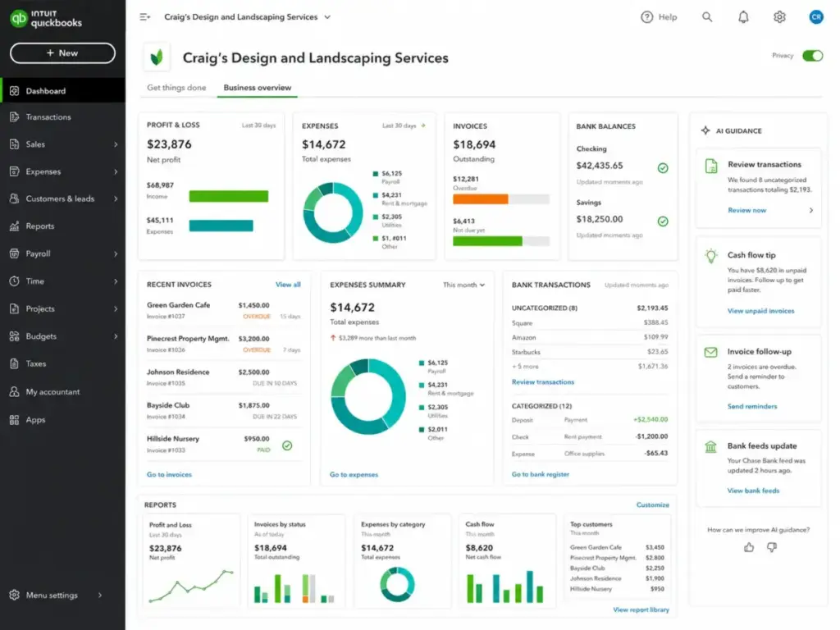Click the My accountant icon in the sidebar
This screenshot has height=630, width=840.
[15, 391]
